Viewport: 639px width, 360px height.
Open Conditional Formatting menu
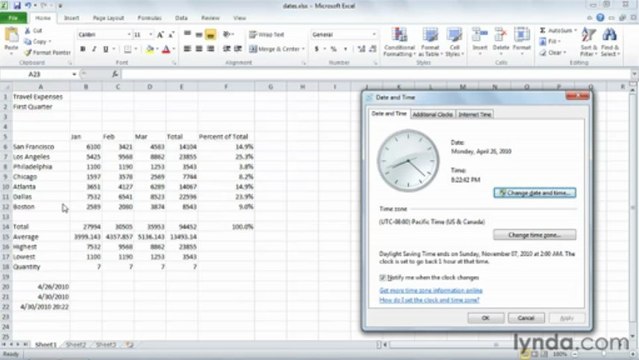(399, 42)
